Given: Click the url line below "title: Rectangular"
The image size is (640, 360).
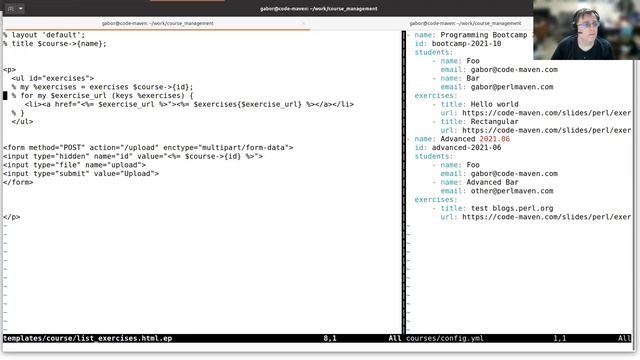Looking at the screenshot, I should 536,131.
